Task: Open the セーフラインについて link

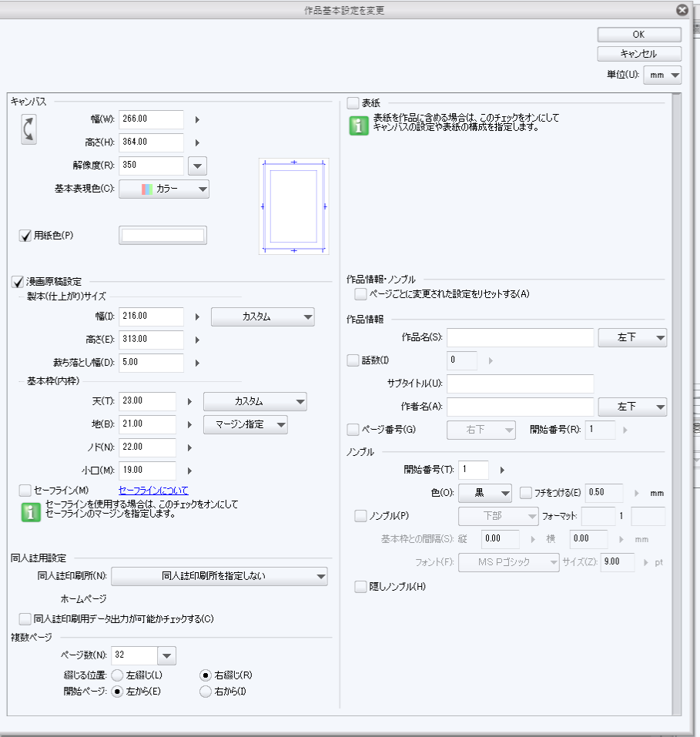Action: (x=153, y=491)
